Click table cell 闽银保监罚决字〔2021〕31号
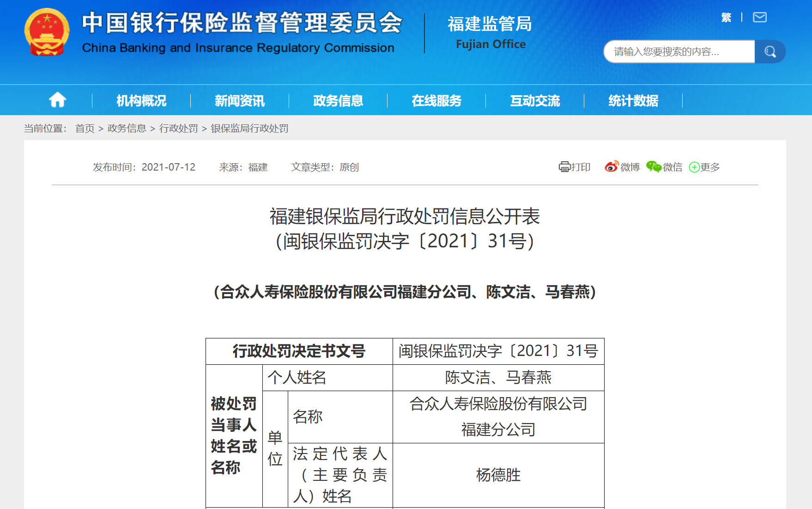 coord(498,351)
